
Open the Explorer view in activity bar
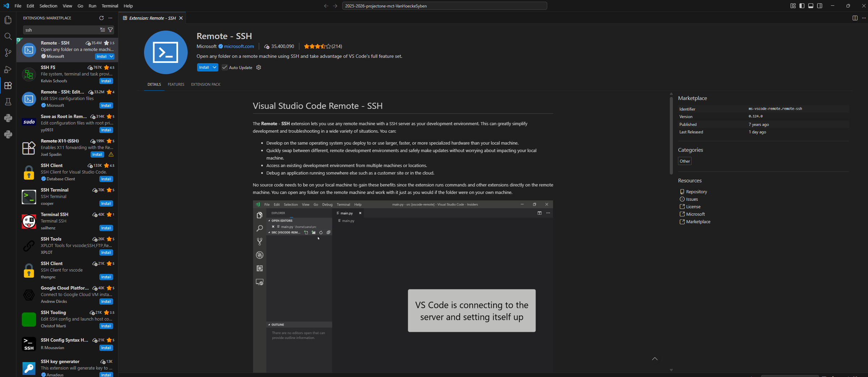coord(8,20)
